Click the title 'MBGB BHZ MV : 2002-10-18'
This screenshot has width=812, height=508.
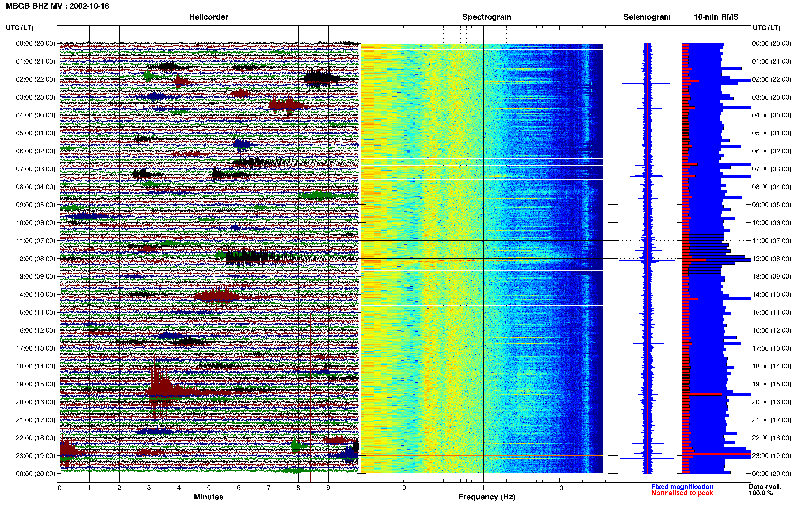[57, 6]
